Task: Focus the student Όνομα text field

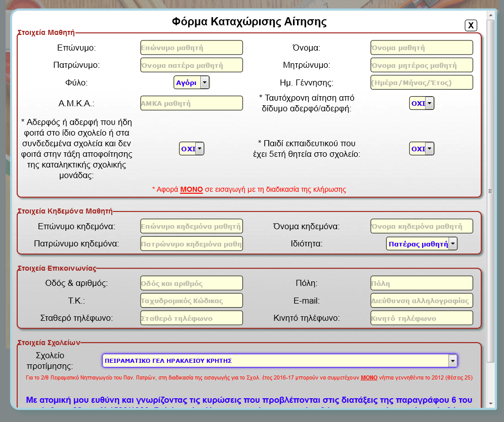Action: [x=422, y=48]
